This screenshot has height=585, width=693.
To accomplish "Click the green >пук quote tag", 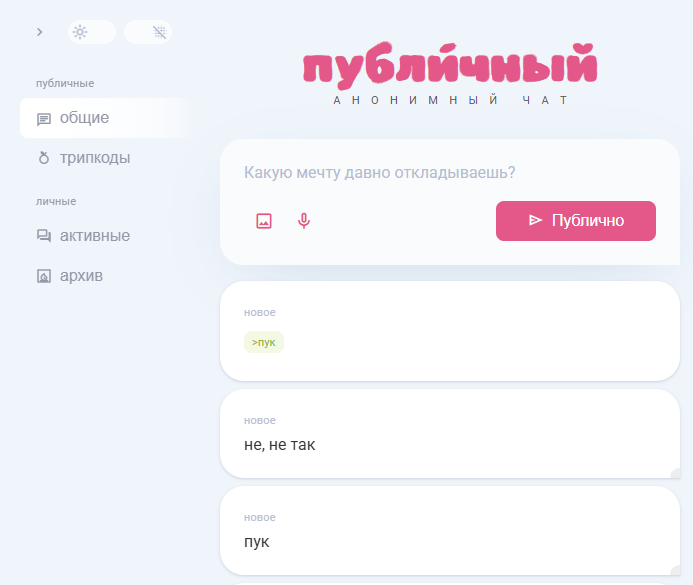I will (264, 342).
